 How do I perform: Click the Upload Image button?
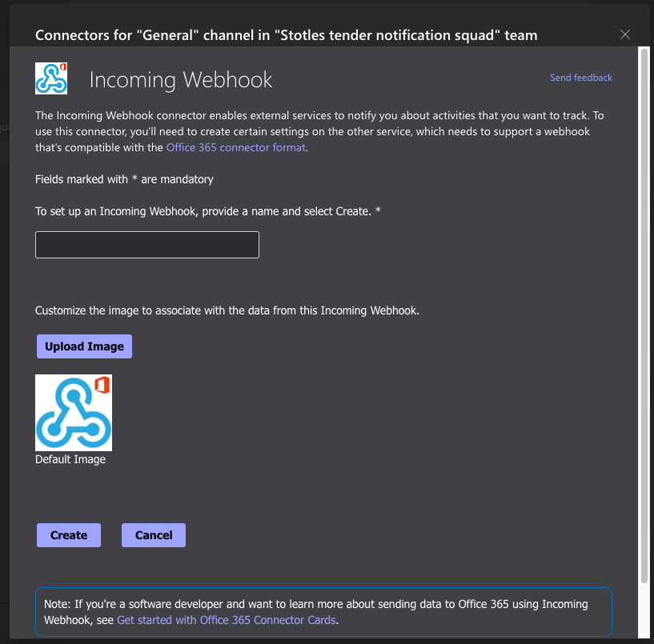[x=84, y=346]
